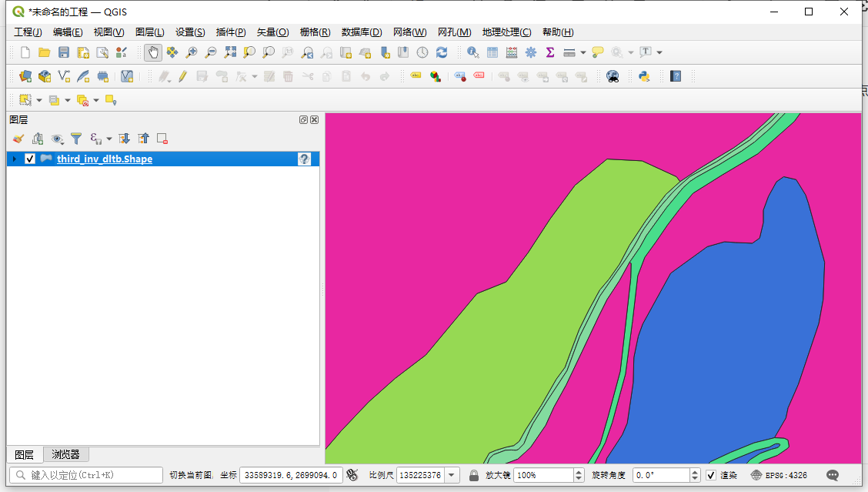868x492 pixels.
Task: Open the layout manager icon
Action: click(x=102, y=52)
